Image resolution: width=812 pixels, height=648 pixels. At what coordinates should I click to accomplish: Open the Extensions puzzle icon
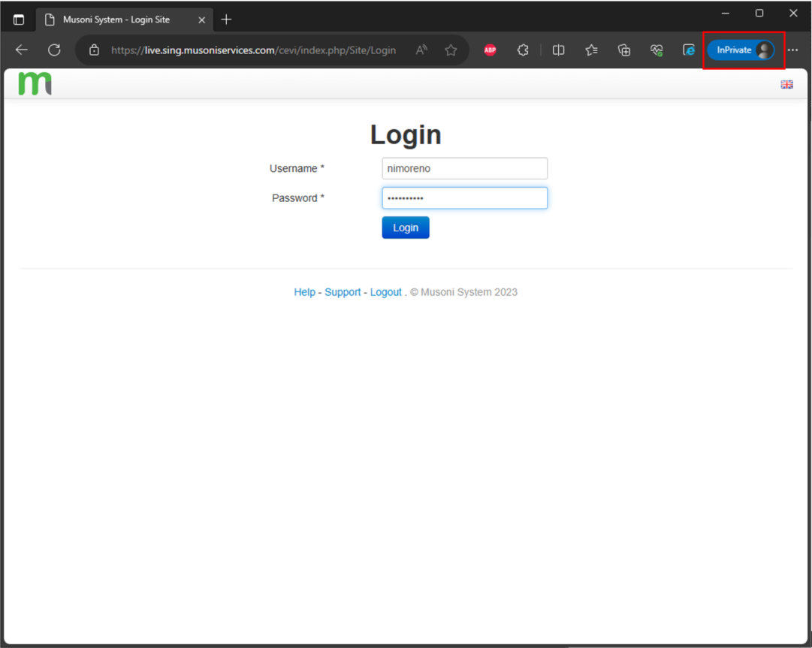click(523, 50)
